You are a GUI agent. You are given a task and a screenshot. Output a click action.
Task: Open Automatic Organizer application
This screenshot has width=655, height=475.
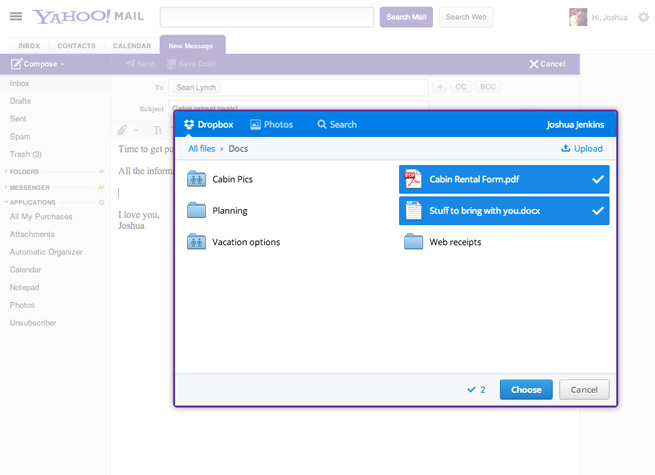[46, 252]
